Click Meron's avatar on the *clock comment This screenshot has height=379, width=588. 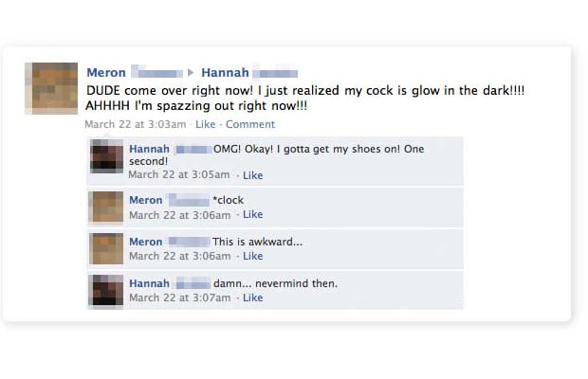tap(107, 208)
